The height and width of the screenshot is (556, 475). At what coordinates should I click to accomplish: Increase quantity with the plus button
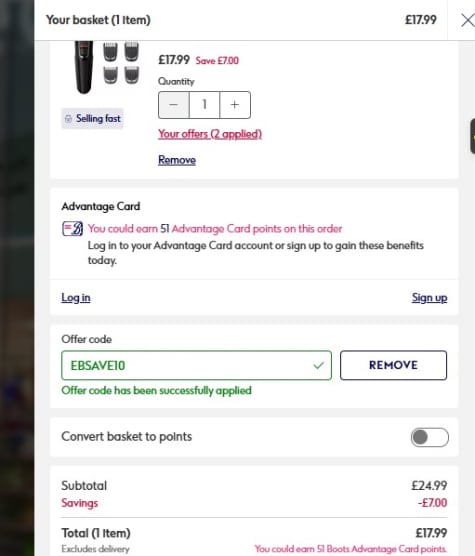pyautogui.click(x=235, y=105)
